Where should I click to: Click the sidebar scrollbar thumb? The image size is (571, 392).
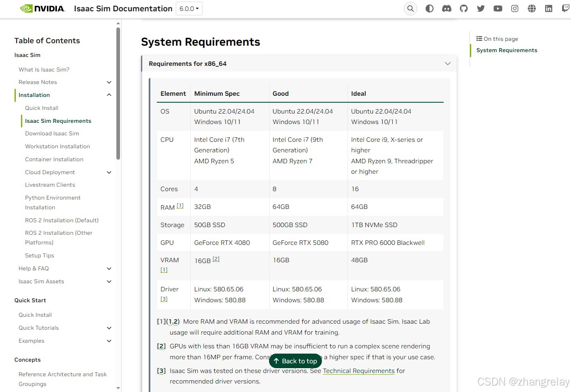[118, 93]
